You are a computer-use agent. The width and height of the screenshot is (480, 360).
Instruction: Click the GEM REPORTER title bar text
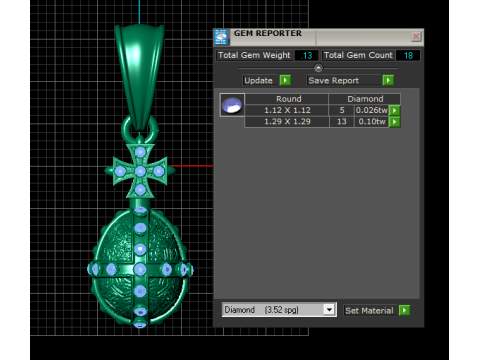pyautogui.click(x=268, y=33)
